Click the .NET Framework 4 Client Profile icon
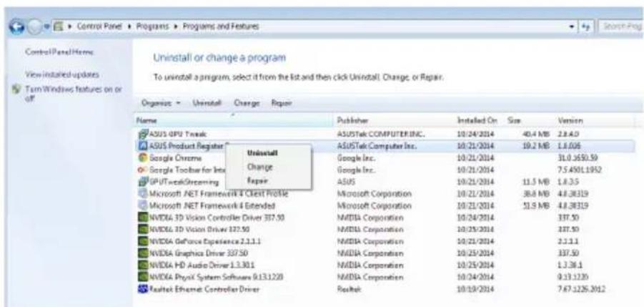The image size is (644, 307). point(143,193)
